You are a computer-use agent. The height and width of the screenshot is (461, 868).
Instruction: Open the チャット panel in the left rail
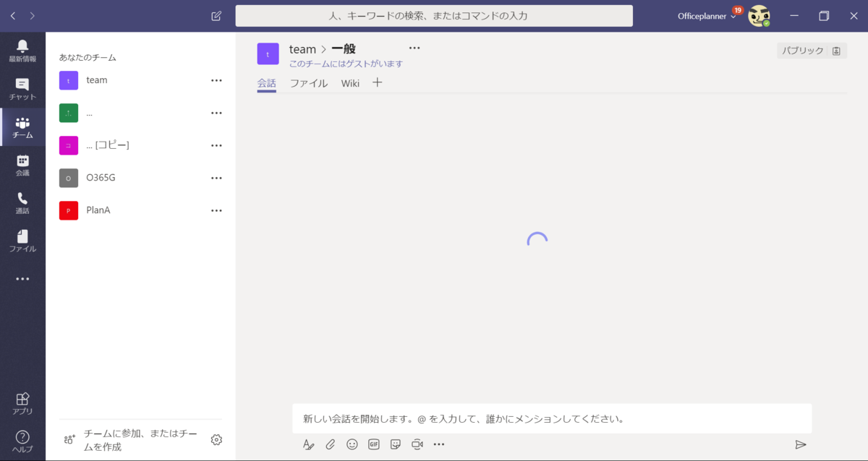pyautogui.click(x=22, y=86)
